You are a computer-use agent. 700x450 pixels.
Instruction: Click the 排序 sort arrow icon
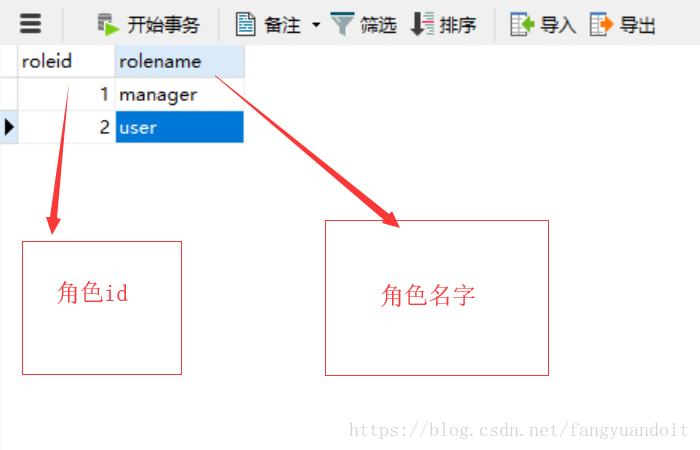422,24
